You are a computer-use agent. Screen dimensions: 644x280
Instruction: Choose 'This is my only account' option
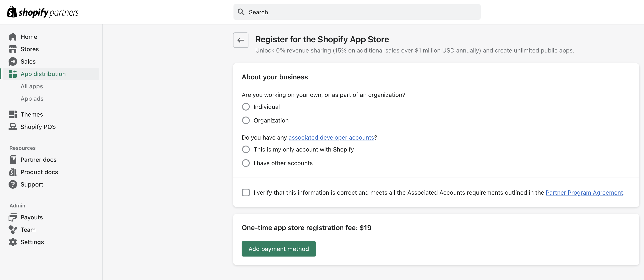(246, 149)
